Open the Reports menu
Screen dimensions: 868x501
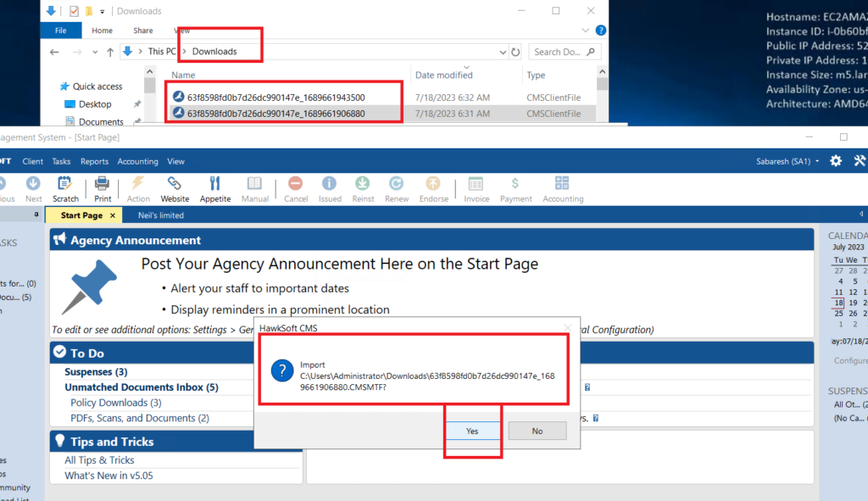pyautogui.click(x=94, y=161)
